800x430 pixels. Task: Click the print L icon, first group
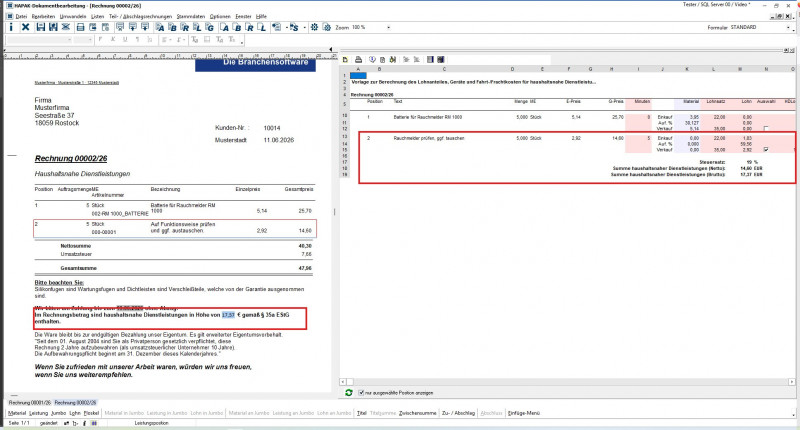point(197,27)
